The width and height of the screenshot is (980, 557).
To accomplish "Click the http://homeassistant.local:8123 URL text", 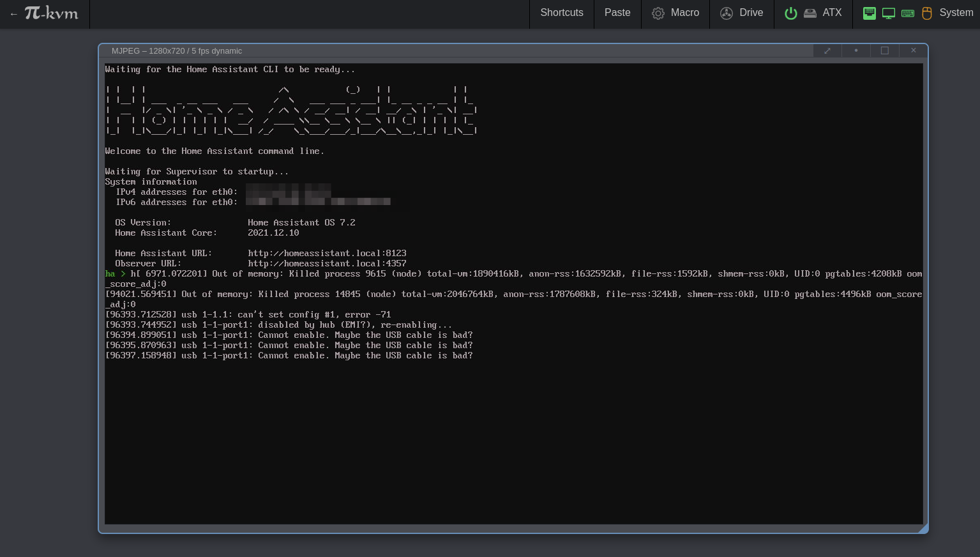I will 327,253.
